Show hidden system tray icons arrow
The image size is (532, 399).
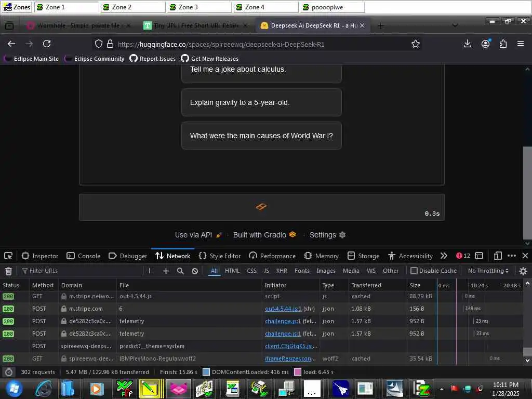442,389
